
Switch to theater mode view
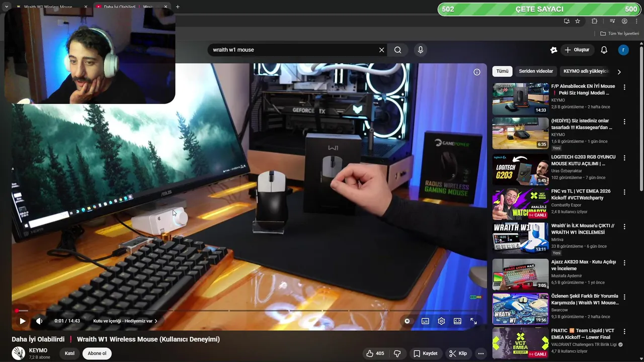(x=457, y=321)
